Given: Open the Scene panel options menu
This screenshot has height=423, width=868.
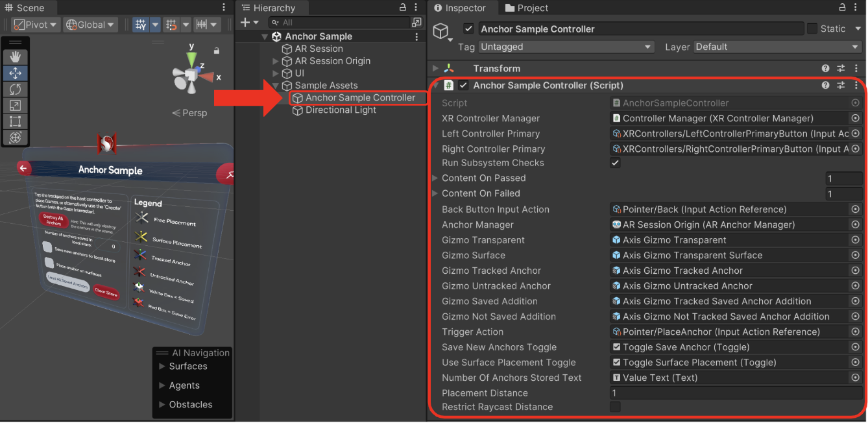Looking at the screenshot, I should [x=224, y=8].
